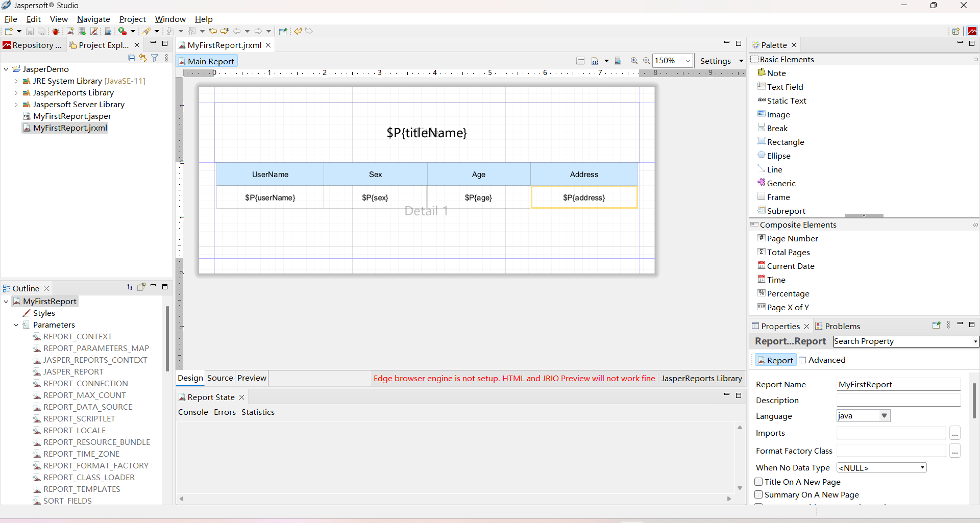Click the compile report binary icon
The image size is (980, 523).
(x=595, y=61)
